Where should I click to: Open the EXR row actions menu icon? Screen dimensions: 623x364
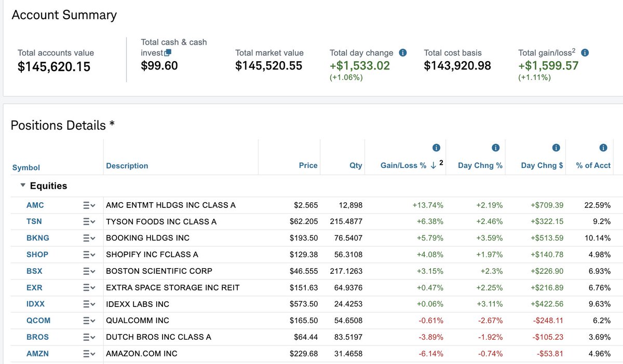pyautogui.click(x=89, y=288)
